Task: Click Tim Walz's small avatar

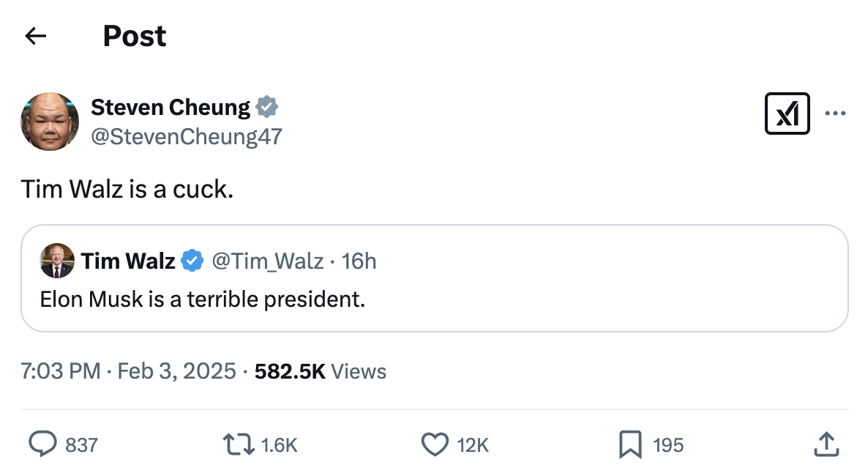Action: [57, 261]
